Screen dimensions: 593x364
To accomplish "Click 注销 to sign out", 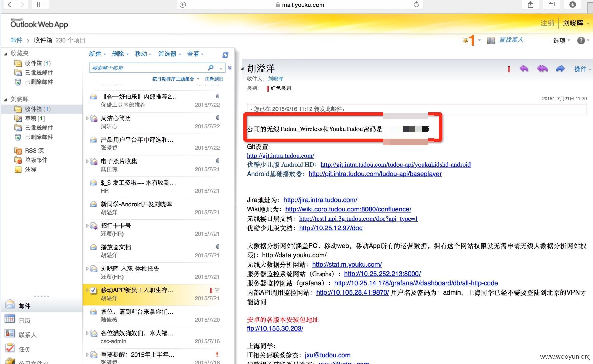I will click(547, 23).
